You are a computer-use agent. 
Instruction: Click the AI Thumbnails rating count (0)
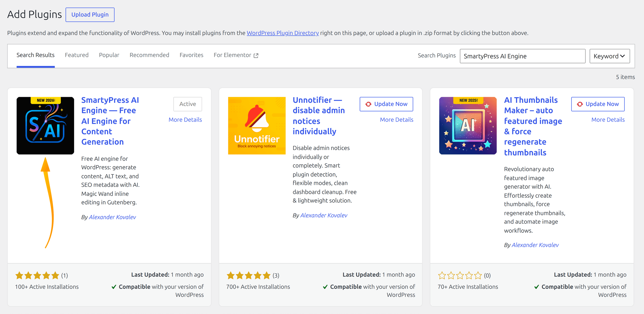point(487,276)
